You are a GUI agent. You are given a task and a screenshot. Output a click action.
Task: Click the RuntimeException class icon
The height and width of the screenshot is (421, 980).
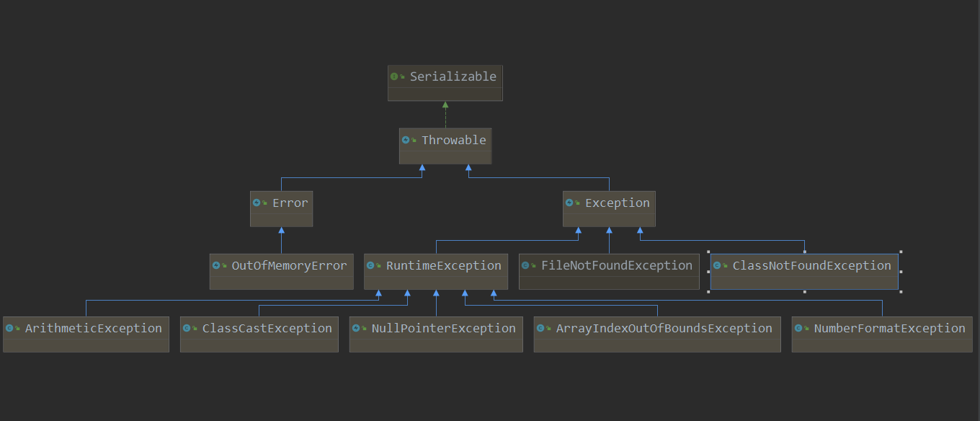coord(370,266)
